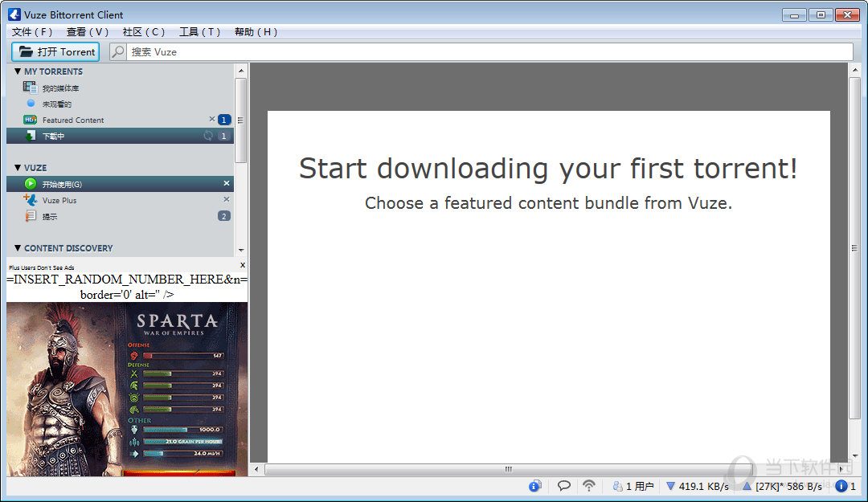Click the down arrow download speed icon
The height and width of the screenshot is (502, 868).
[670, 486]
